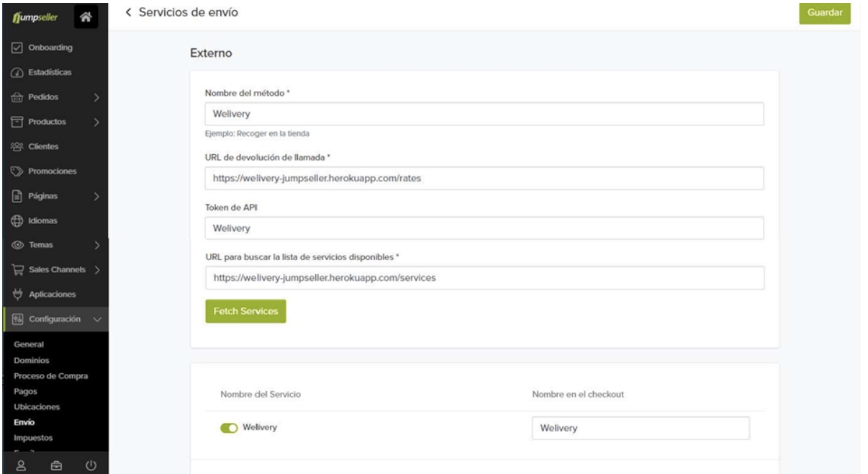Open Estadísticas via its sidebar icon
The height and width of the screenshot is (474, 868).
(18, 72)
